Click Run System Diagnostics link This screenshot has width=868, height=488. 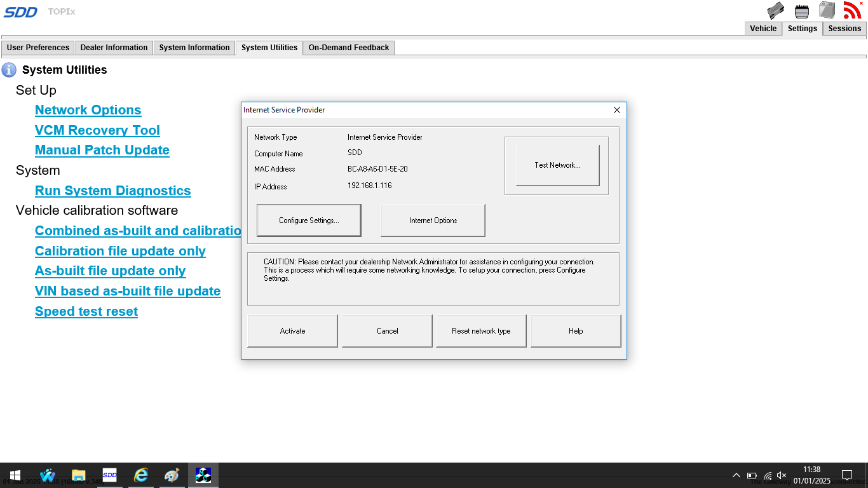tap(112, 191)
